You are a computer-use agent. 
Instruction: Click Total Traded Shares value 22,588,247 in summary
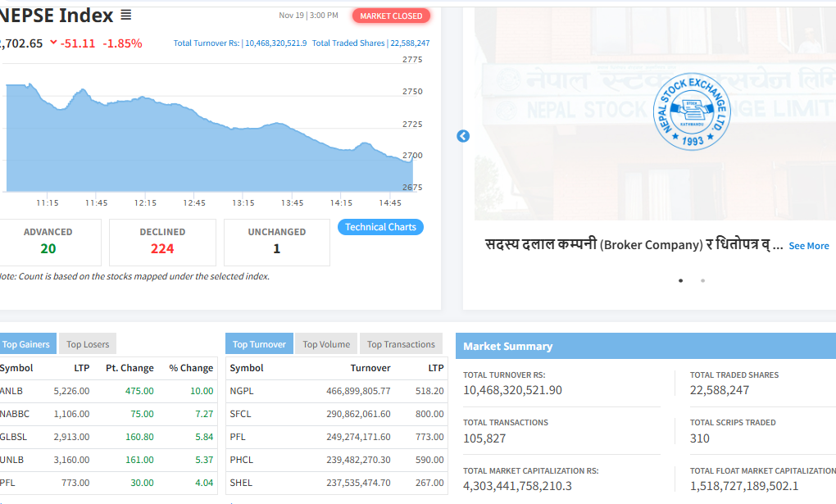coord(720,390)
